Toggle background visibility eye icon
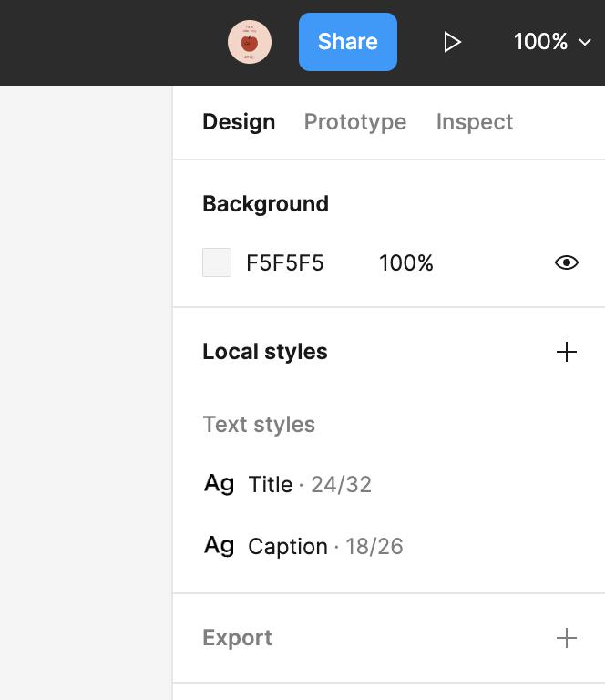This screenshot has width=605, height=700. (566, 262)
